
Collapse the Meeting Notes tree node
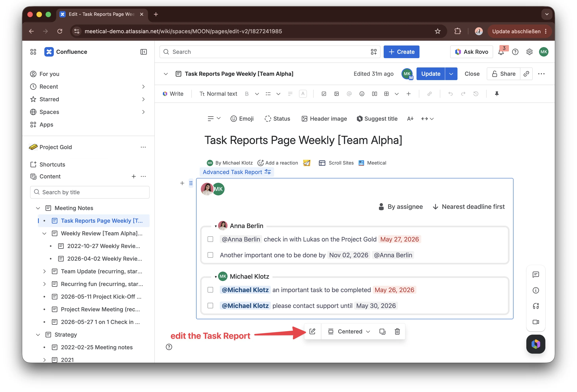pyautogui.click(x=38, y=208)
